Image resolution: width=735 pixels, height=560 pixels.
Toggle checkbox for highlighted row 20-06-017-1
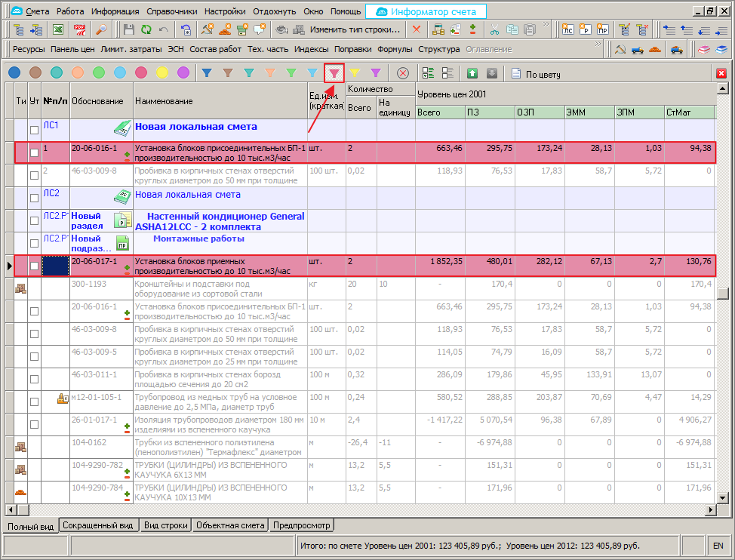34,266
